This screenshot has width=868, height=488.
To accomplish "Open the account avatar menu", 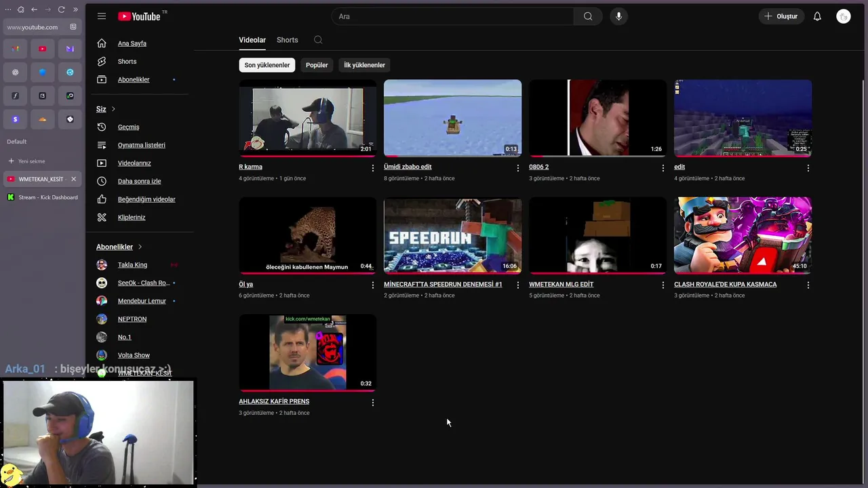I will pyautogui.click(x=844, y=16).
